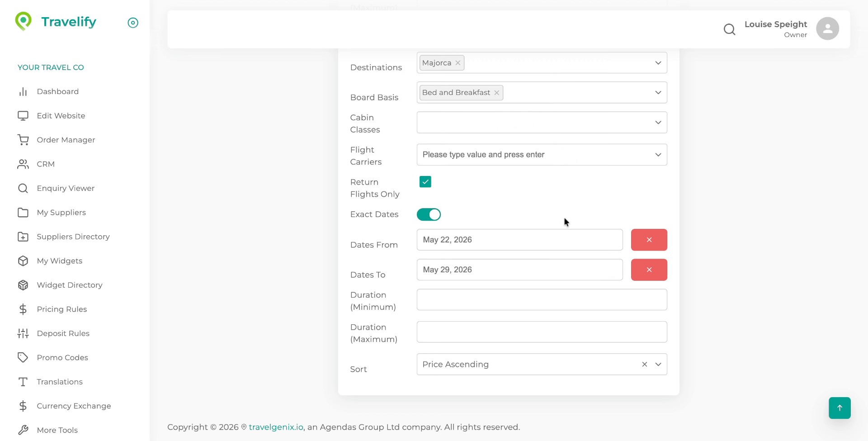
Task: Expand the Cabin Classes dropdown
Action: click(658, 123)
